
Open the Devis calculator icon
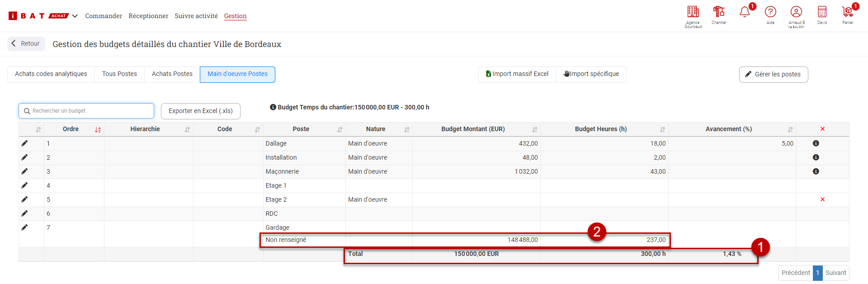point(822,12)
